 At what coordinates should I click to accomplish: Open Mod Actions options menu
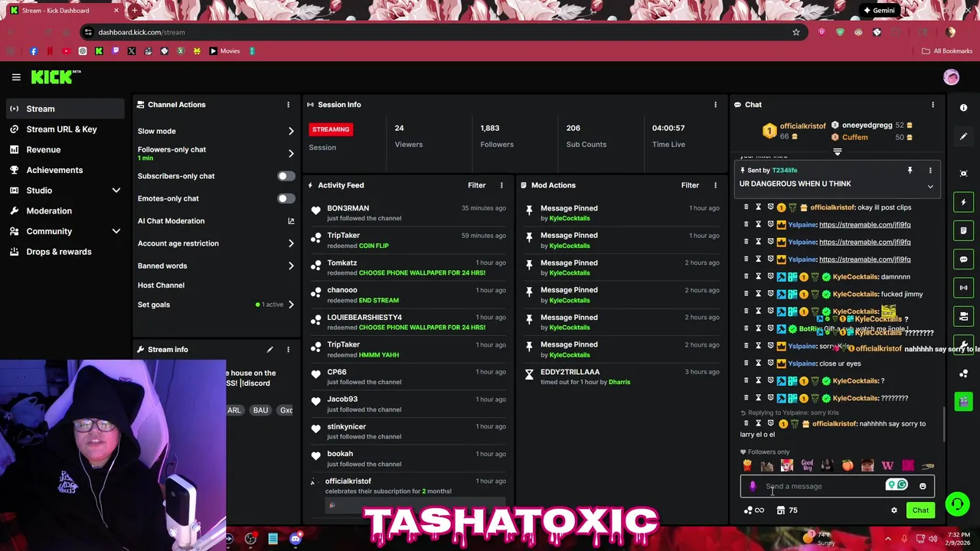(715, 185)
